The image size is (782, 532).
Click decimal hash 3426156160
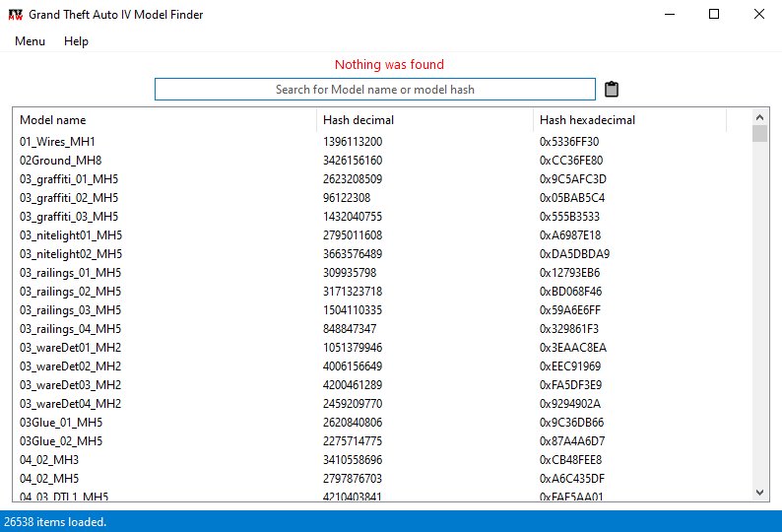[353, 161]
